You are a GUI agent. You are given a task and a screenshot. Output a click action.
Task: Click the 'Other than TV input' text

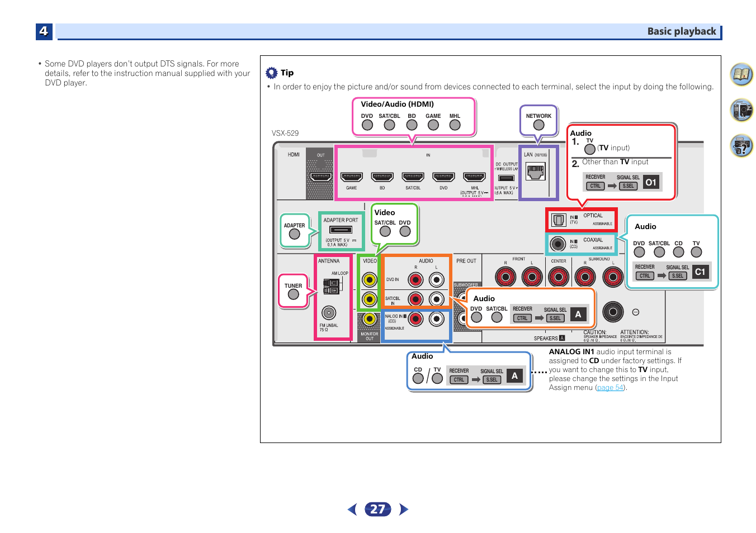(615, 162)
